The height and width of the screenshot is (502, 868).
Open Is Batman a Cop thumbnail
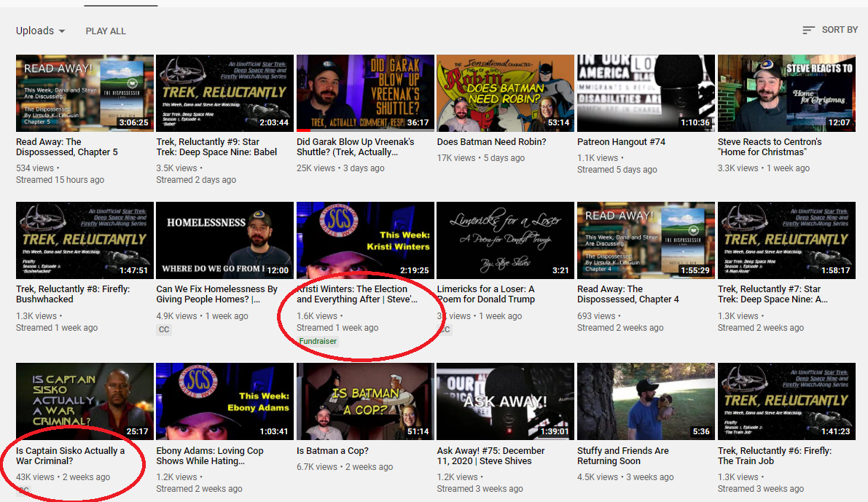[365, 401]
